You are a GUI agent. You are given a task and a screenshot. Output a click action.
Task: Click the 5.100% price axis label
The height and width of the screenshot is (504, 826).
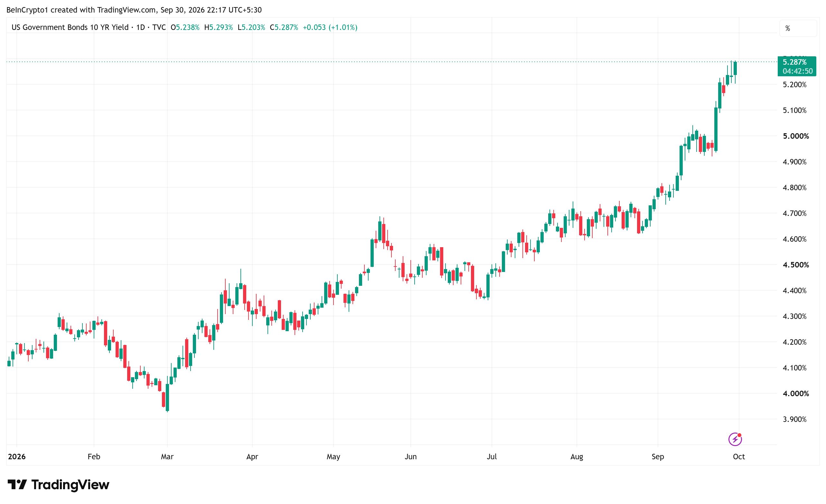point(794,110)
